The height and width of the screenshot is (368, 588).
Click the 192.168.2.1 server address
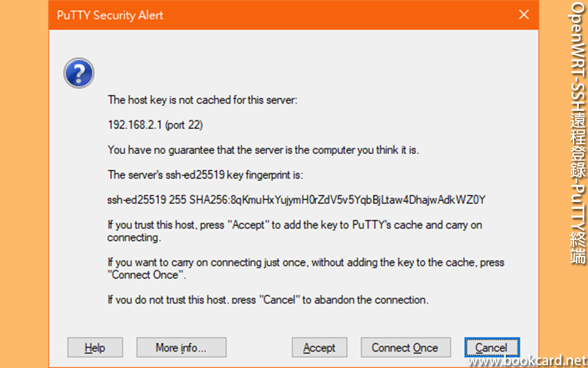point(135,125)
